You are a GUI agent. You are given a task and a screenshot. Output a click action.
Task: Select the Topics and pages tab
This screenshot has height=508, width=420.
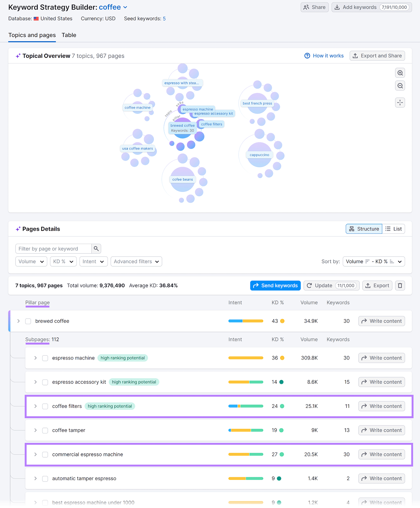coord(32,35)
